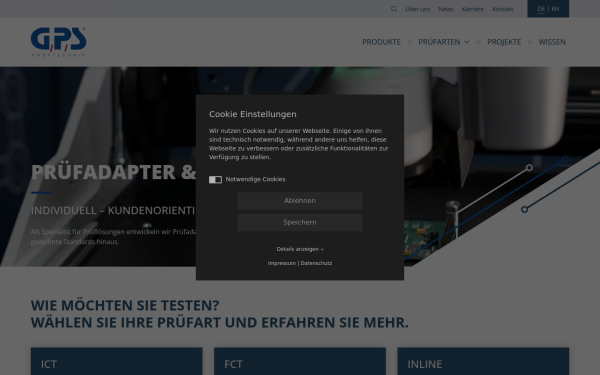Viewport: 600px width, 375px height.
Task: Open News link in top bar
Action: point(446,9)
